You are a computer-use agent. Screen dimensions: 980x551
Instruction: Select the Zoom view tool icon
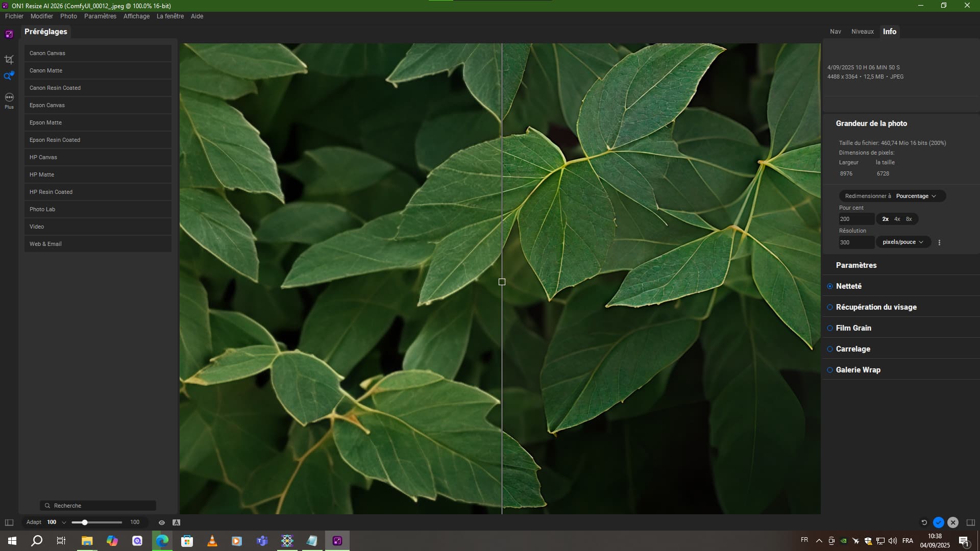[9, 76]
